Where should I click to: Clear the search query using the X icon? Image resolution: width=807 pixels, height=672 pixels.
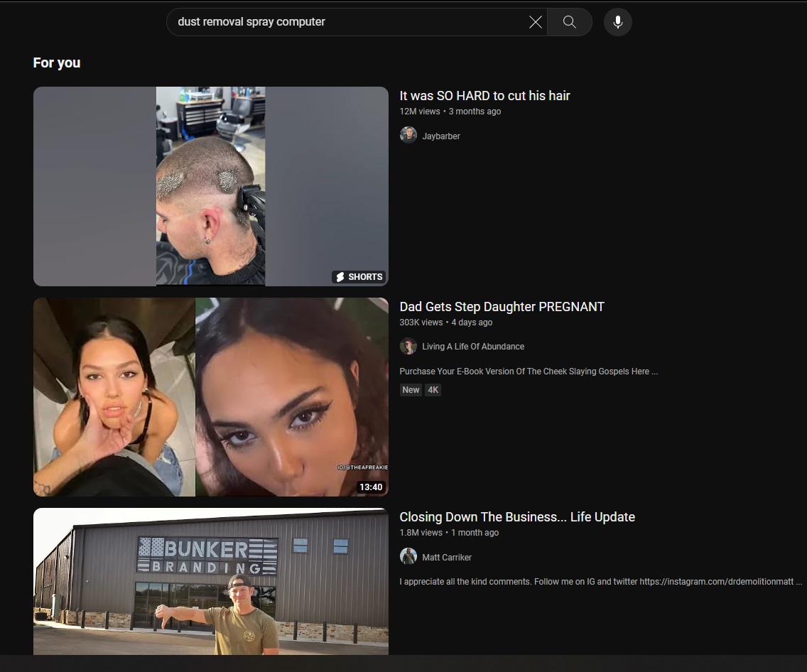pyautogui.click(x=535, y=22)
